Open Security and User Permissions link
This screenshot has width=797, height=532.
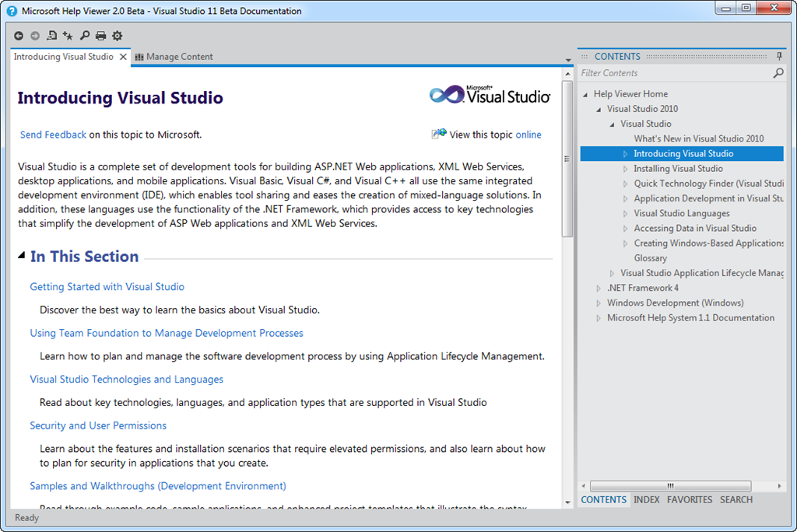pos(98,425)
